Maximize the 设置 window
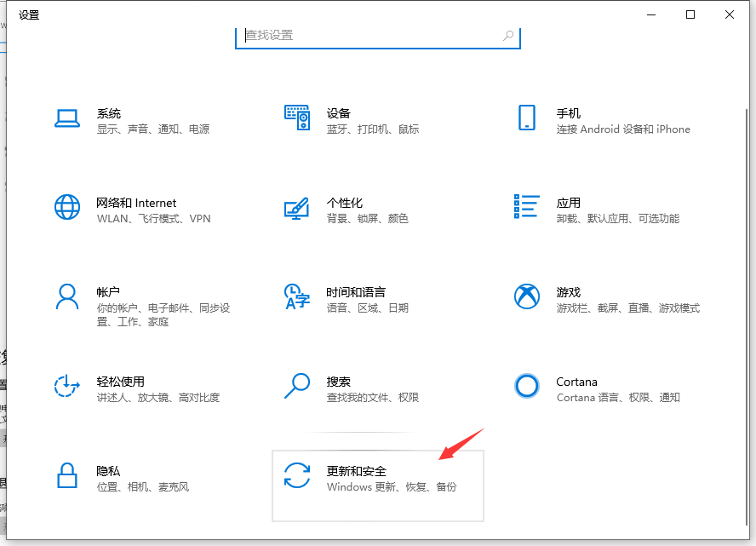 (690, 15)
